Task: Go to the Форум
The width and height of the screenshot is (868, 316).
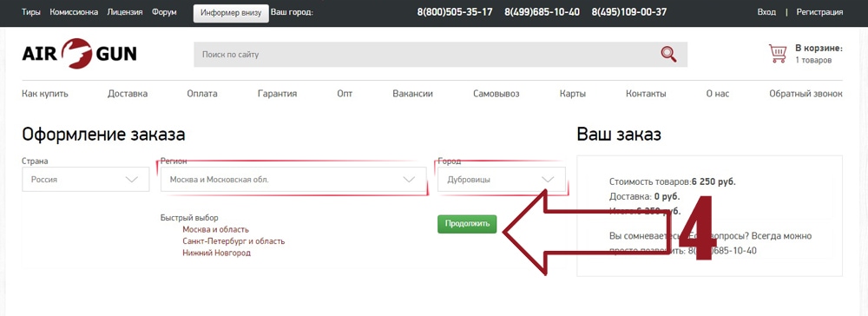Action: click(x=164, y=12)
